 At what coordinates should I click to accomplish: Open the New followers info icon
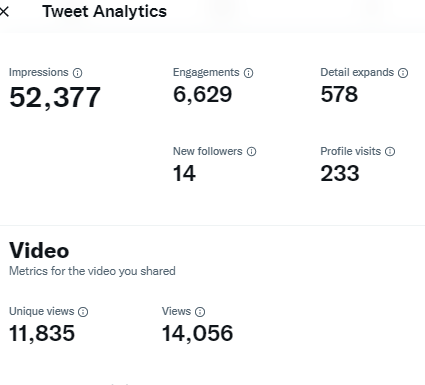pyautogui.click(x=251, y=152)
